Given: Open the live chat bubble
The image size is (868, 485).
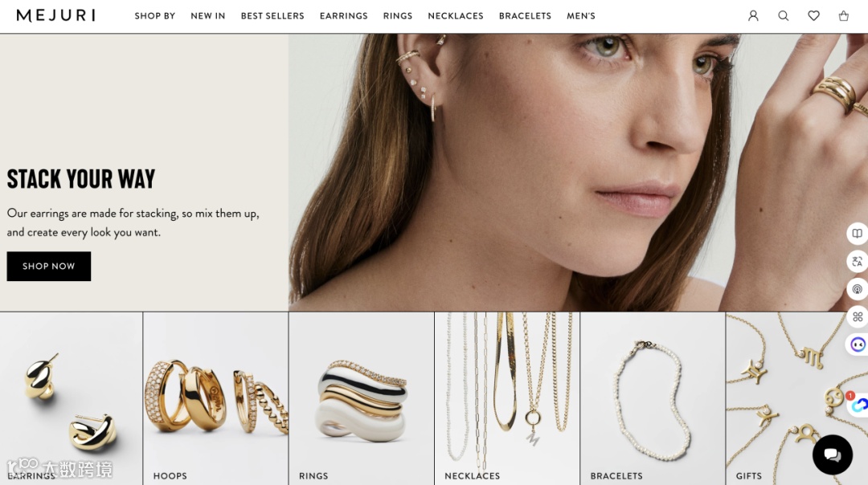Looking at the screenshot, I should coord(832,454).
